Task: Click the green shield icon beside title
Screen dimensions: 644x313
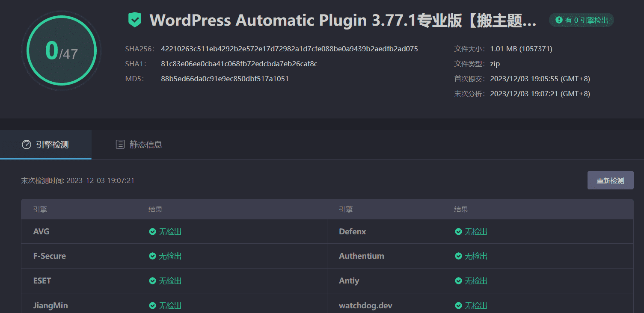Action: click(x=135, y=20)
